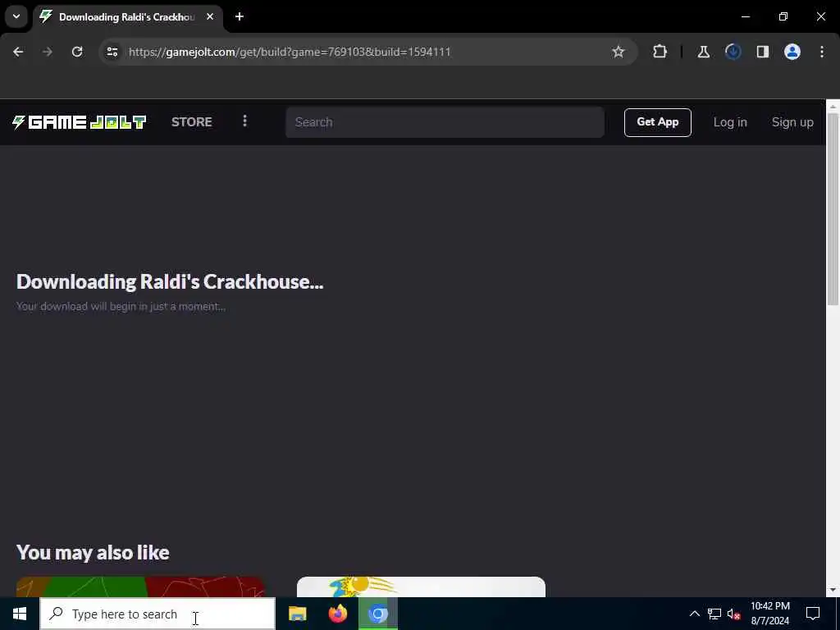This screenshot has width=840, height=630.
Task: Switch to Chrome taskbar icon
Action: coord(377,614)
